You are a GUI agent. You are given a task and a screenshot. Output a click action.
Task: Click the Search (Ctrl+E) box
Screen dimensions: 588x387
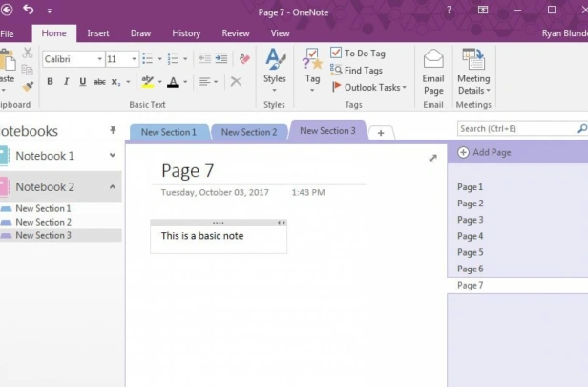point(517,129)
